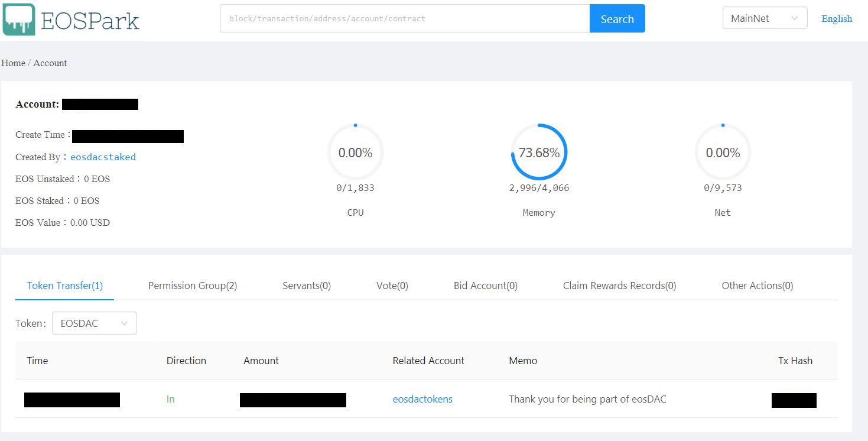Show the Vote(0) tab

392,286
